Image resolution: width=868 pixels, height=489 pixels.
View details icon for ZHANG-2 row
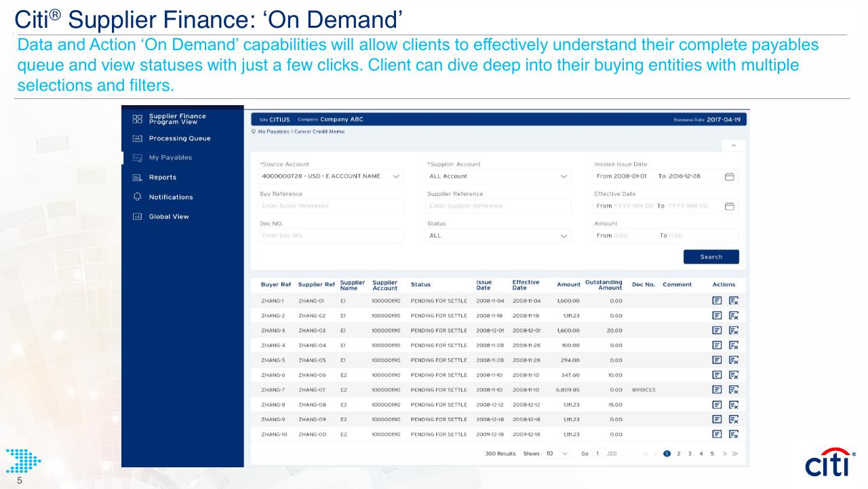(716, 315)
